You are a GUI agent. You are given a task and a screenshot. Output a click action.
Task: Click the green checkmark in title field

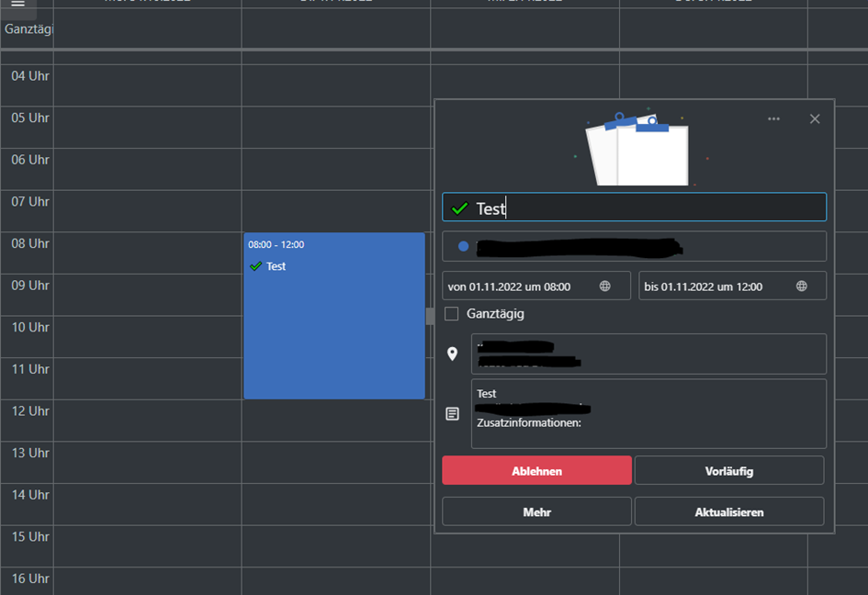pos(459,208)
